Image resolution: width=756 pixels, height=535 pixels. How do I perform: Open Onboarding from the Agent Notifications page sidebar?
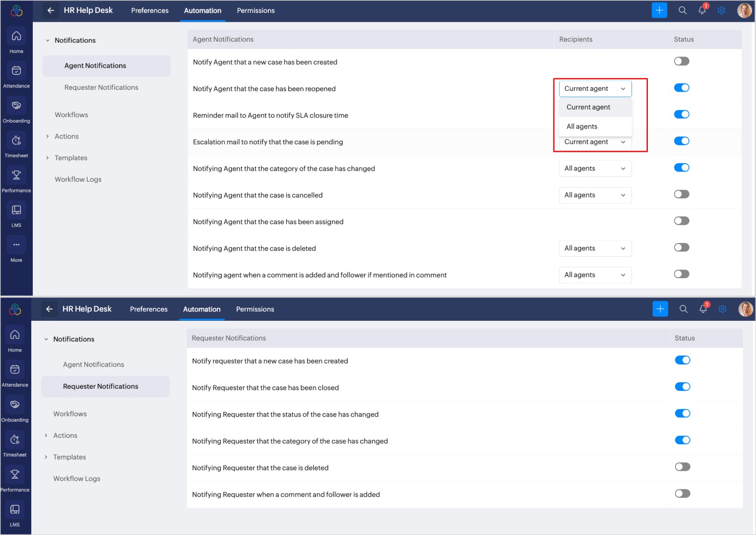click(16, 111)
